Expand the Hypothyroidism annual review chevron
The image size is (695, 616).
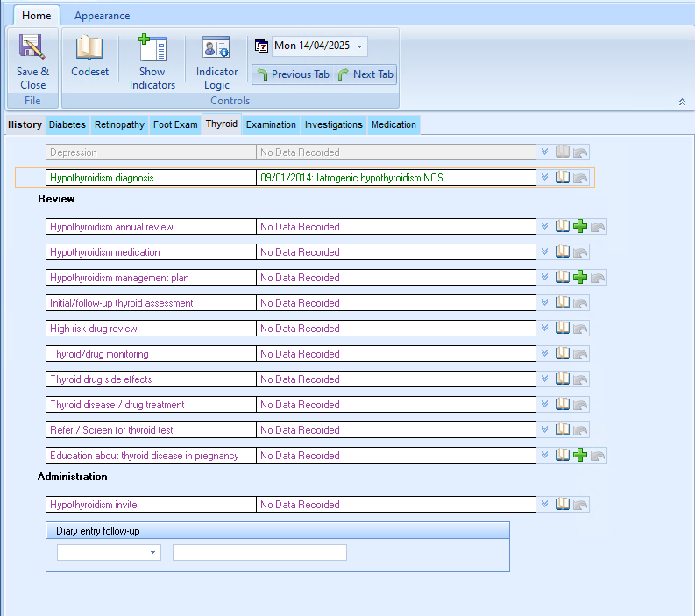pyautogui.click(x=545, y=226)
